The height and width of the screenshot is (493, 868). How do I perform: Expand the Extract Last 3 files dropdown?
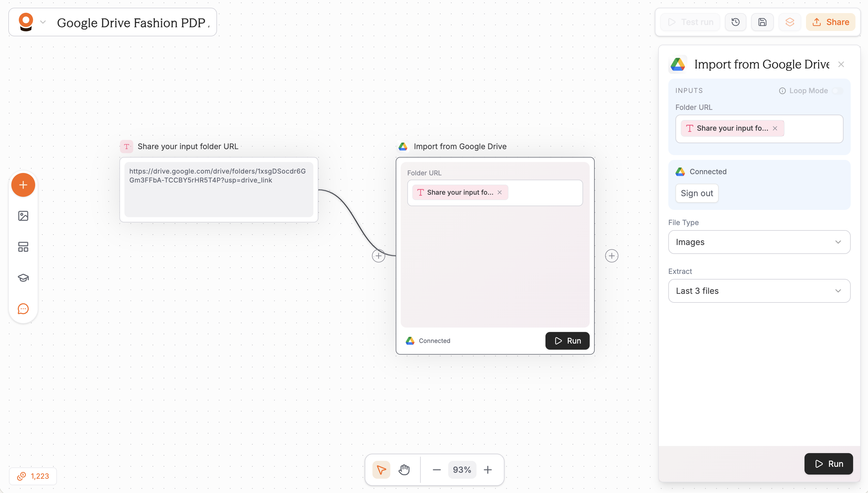[759, 291]
